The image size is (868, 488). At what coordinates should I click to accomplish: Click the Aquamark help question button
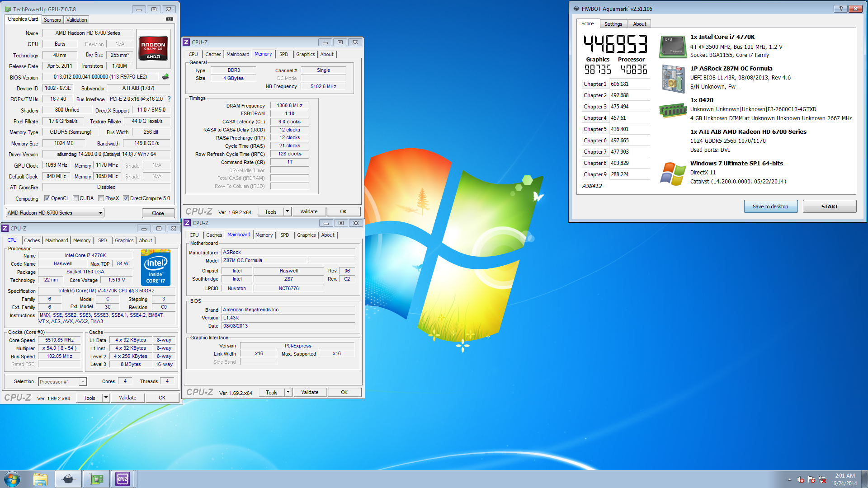pos(840,9)
